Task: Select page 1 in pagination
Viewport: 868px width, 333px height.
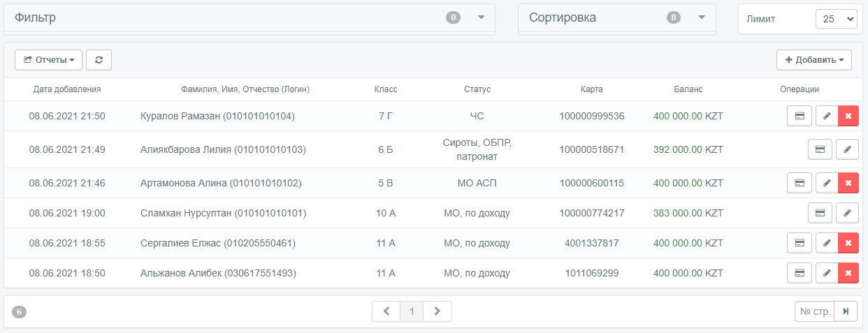Action: click(x=412, y=311)
